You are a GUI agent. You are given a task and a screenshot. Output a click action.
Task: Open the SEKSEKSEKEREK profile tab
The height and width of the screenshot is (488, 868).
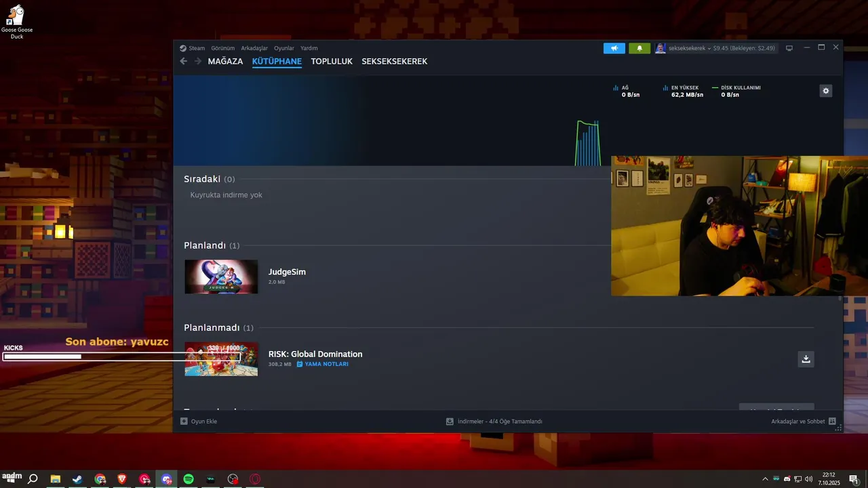(x=395, y=61)
